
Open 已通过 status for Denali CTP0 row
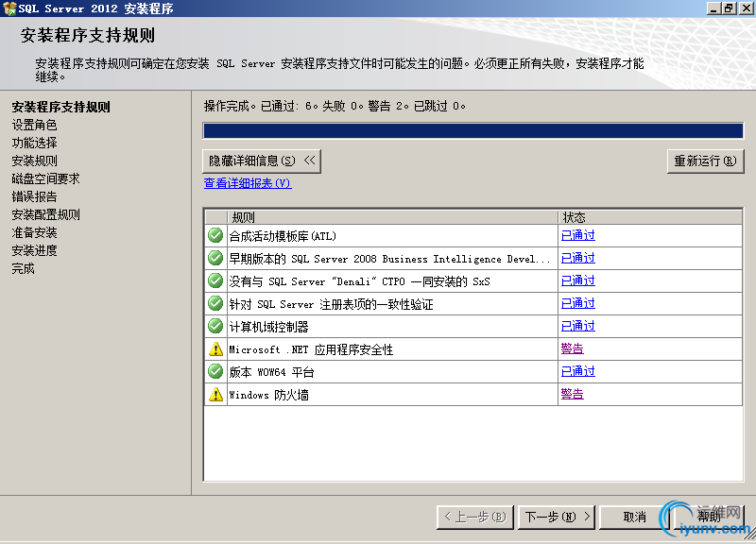578,280
